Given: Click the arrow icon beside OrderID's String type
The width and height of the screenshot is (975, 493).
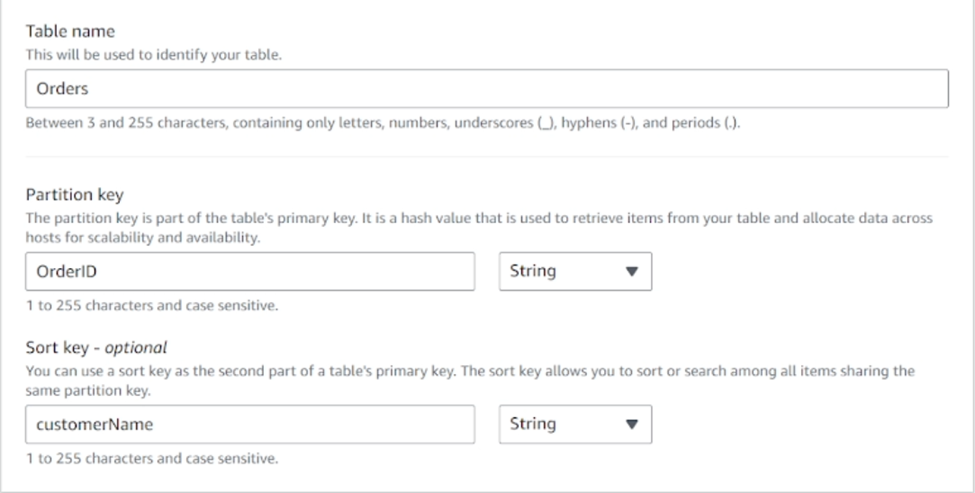Looking at the screenshot, I should point(632,272).
